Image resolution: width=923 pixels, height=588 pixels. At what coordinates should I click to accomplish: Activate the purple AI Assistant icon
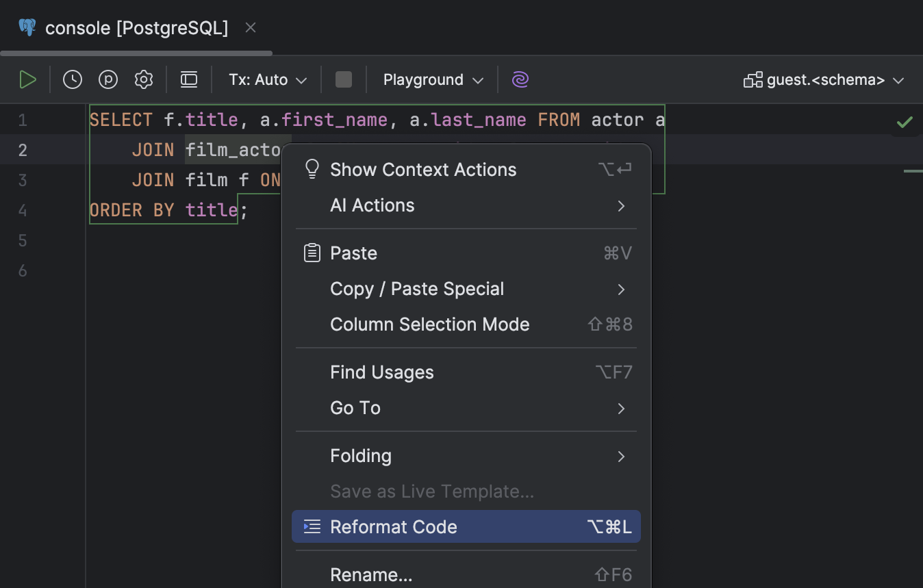pos(520,79)
